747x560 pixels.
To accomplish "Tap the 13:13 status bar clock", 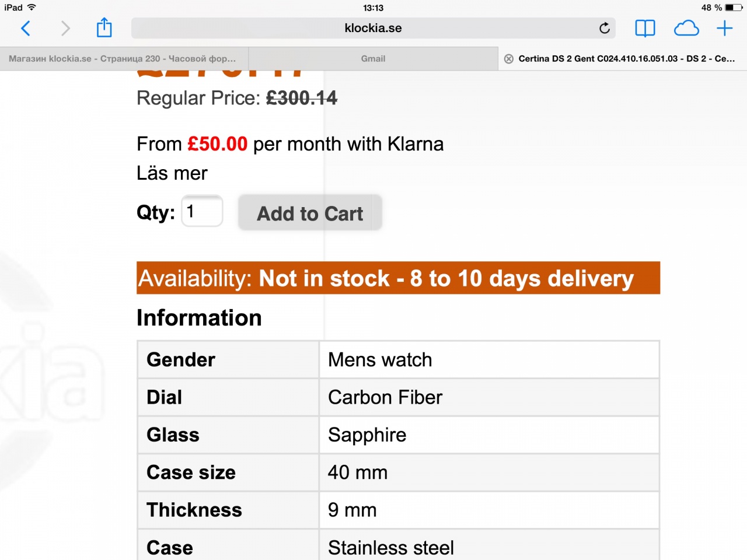I will 373,8.
